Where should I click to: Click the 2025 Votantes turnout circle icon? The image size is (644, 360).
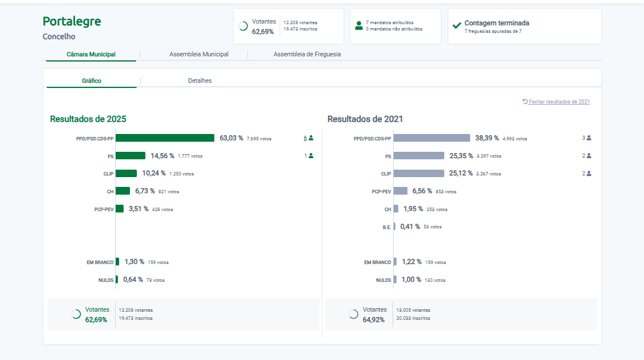coord(76,314)
